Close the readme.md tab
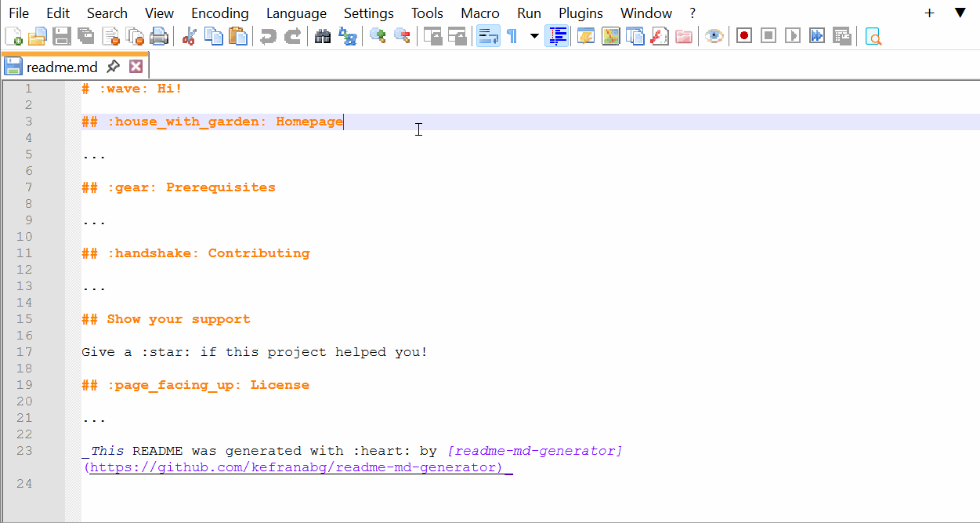 point(136,67)
